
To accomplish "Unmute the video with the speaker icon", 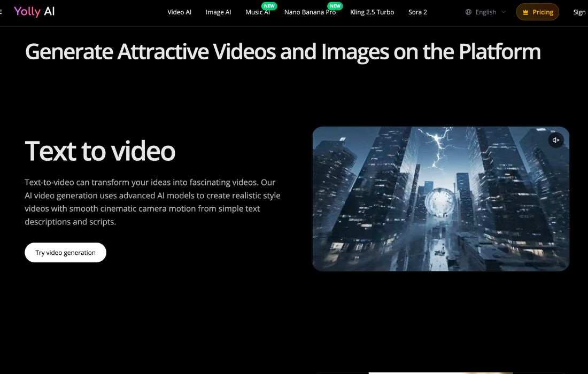I will click(x=556, y=140).
